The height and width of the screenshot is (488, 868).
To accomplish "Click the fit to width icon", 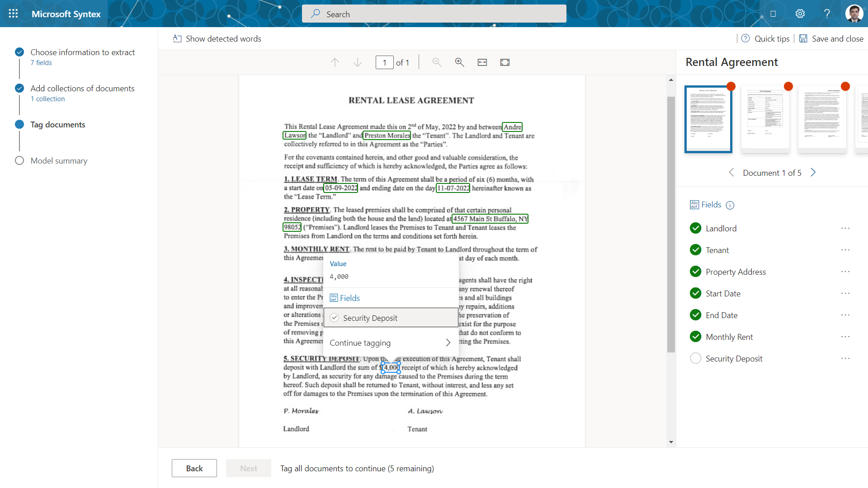I will coord(482,62).
